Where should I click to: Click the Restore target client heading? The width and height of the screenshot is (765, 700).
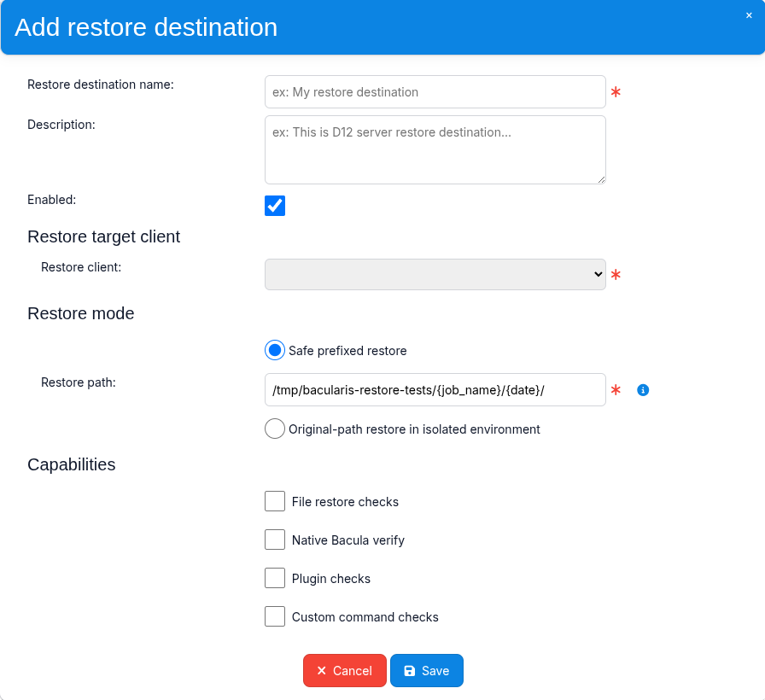pyautogui.click(x=103, y=236)
